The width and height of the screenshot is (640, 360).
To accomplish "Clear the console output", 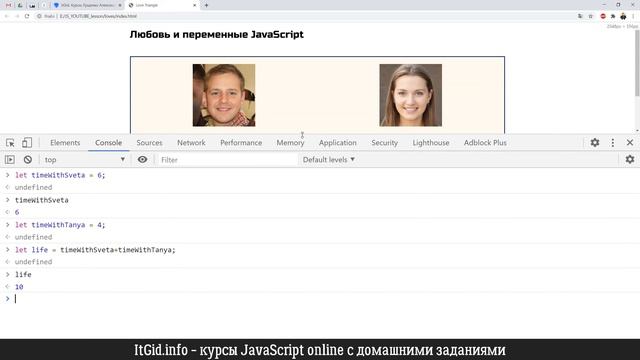I will [28, 160].
